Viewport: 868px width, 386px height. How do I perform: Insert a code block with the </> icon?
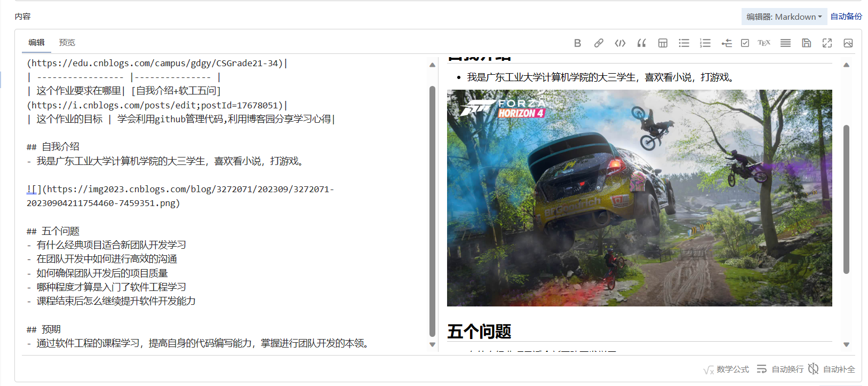point(620,43)
